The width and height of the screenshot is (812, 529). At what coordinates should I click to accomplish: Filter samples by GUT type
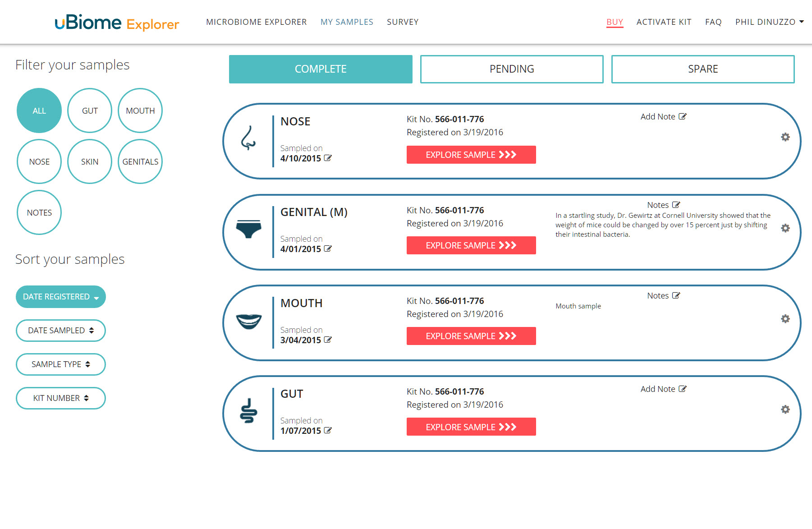[x=90, y=110]
